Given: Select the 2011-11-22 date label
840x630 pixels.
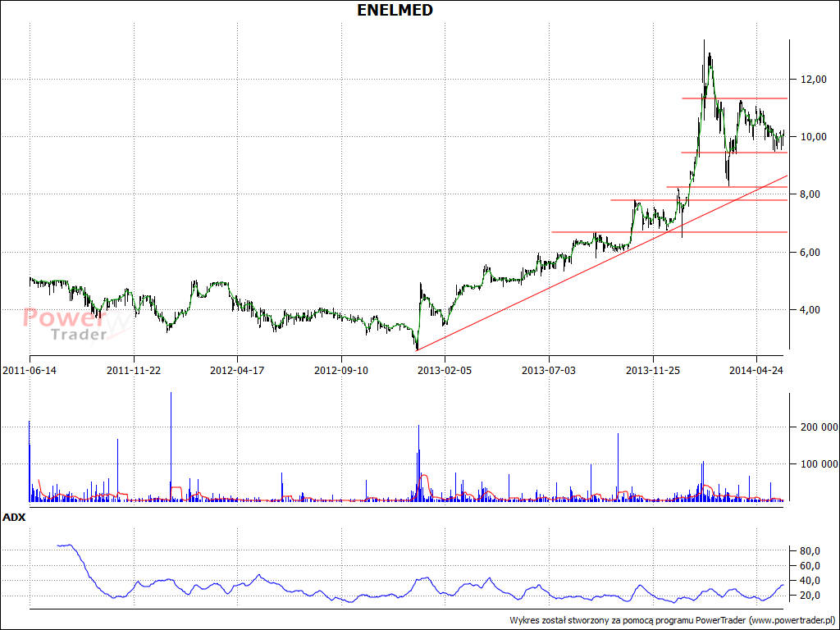Looking at the screenshot, I should coord(134,370).
